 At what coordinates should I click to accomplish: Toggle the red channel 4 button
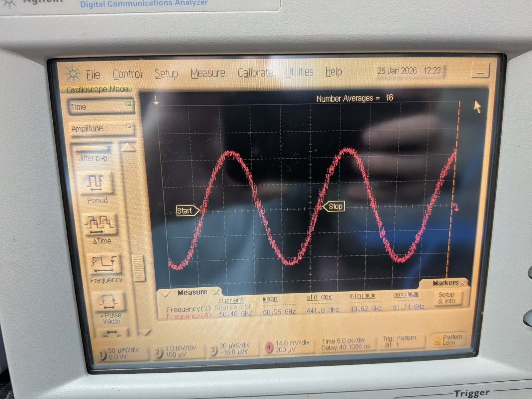click(x=269, y=348)
